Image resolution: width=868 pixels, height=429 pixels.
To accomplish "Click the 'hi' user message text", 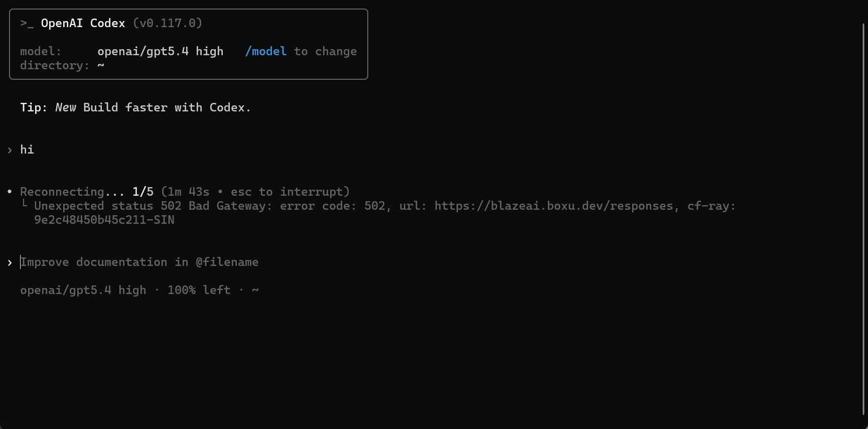I will coord(27,150).
